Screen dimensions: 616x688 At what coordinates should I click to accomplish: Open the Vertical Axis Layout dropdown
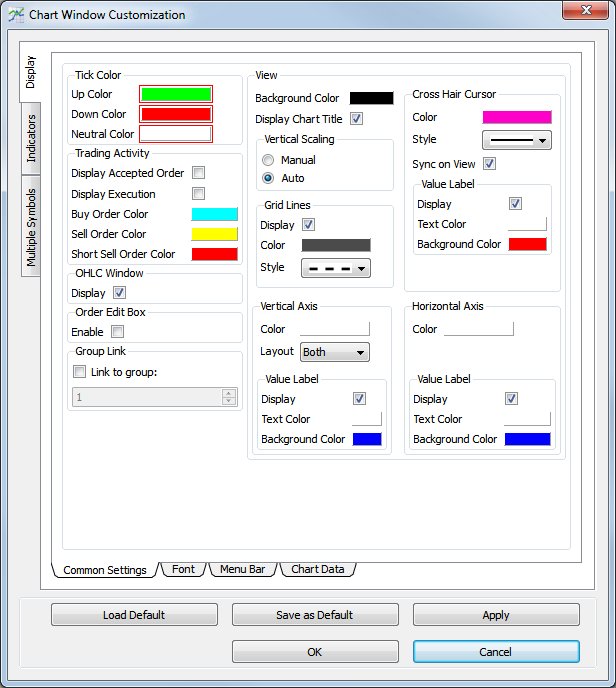click(x=334, y=352)
